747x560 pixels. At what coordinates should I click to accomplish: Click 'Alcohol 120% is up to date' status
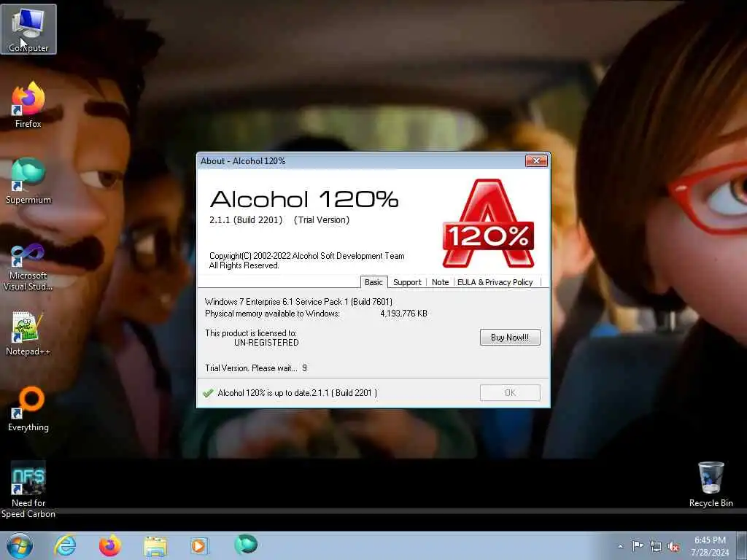coord(298,393)
